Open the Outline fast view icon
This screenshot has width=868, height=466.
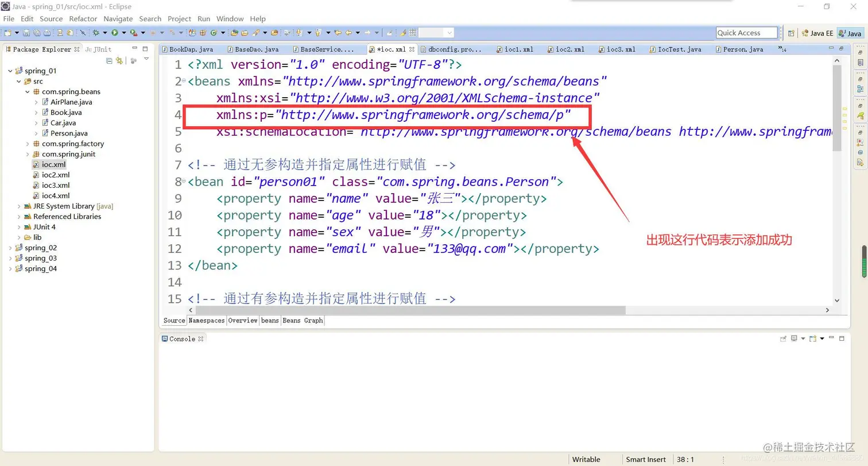tap(860, 89)
